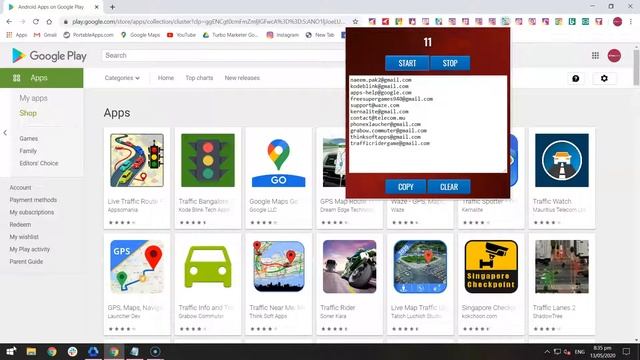Go to Home tab in Play store
Image resolution: width=640 pixels, height=360 pixels.
point(166,78)
